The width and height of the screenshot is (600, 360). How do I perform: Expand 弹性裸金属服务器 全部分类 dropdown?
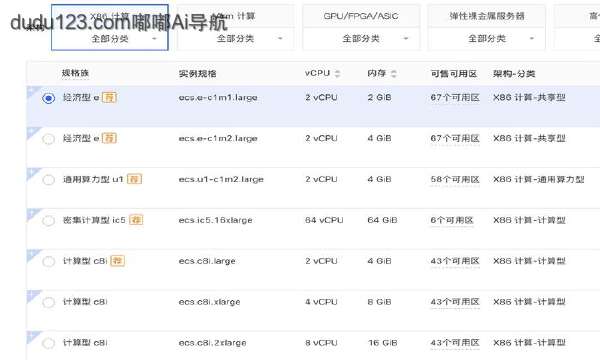tap(486, 39)
